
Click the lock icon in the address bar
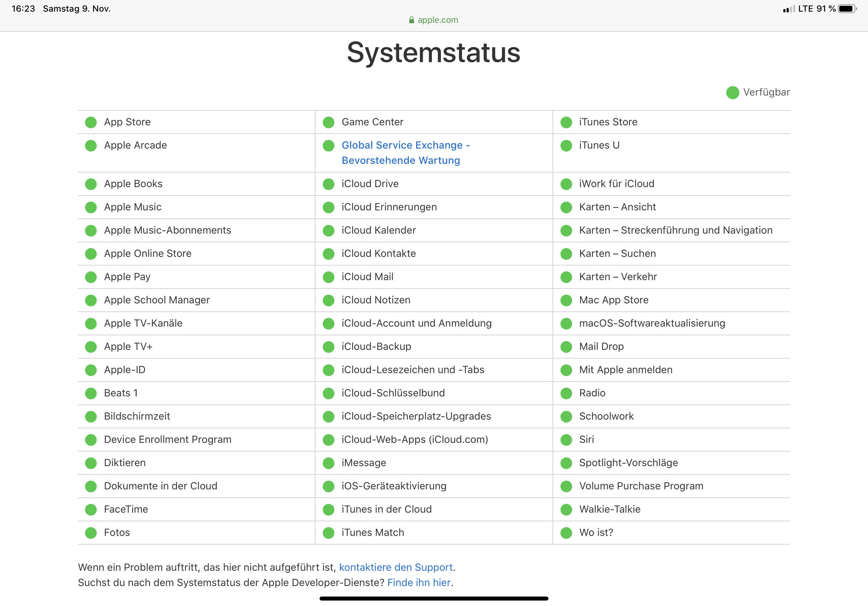pos(411,20)
